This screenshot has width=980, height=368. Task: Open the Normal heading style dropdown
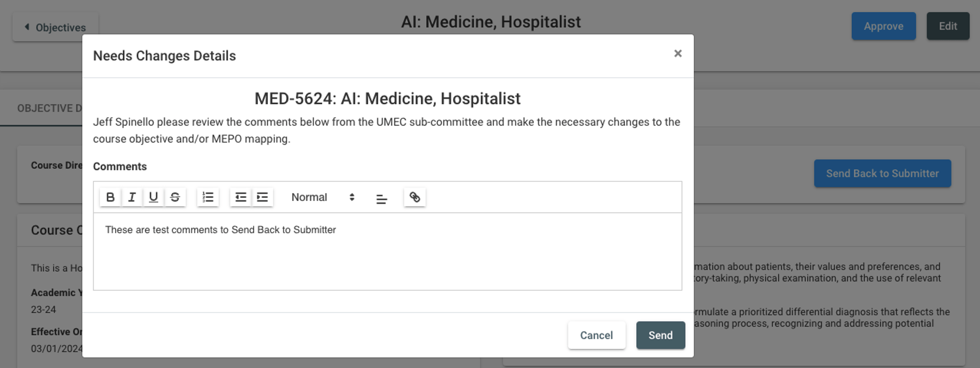pyautogui.click(x=323, y=197)
